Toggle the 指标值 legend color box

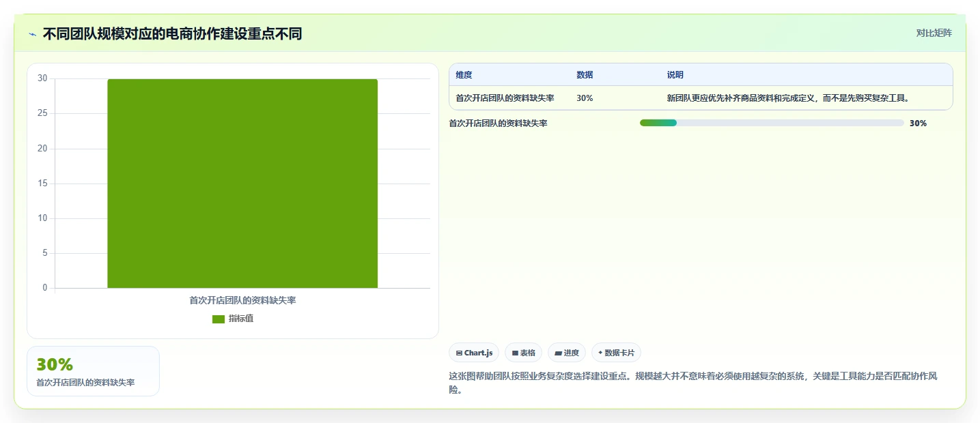pyautogui.click(x=219, y=319)
